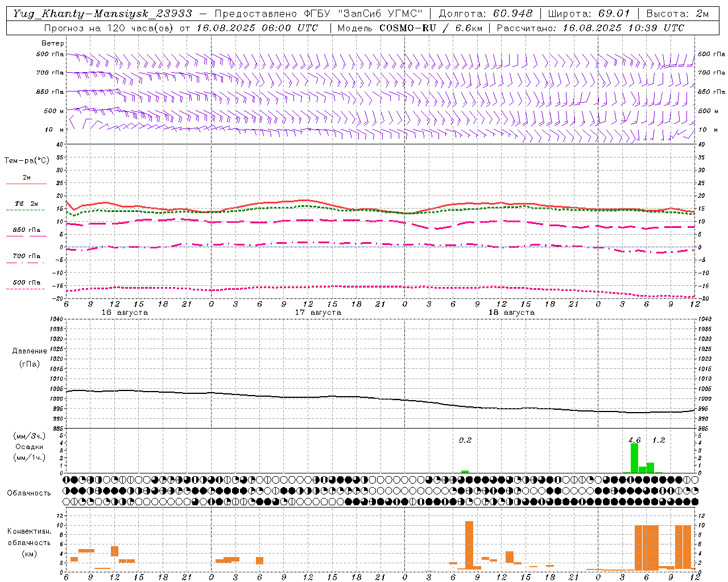Viewport: 728px width, 582px height.
Task: Click the station title Yug_Khanty-Mansiysk_23933
Action: 103,14
